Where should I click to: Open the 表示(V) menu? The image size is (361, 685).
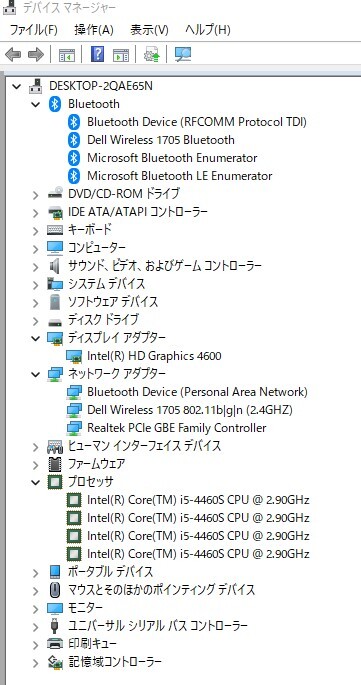(x=149, y=30)
